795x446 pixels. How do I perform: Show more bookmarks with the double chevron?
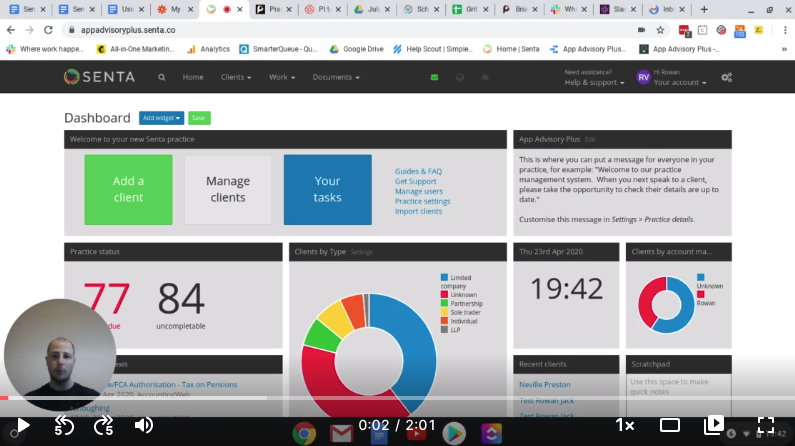click(784, 49)
